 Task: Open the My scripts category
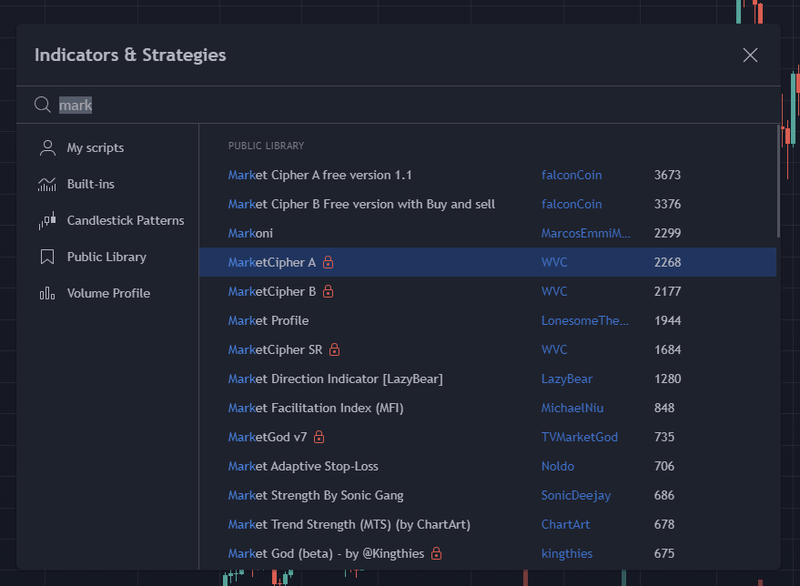coord(95,148)
